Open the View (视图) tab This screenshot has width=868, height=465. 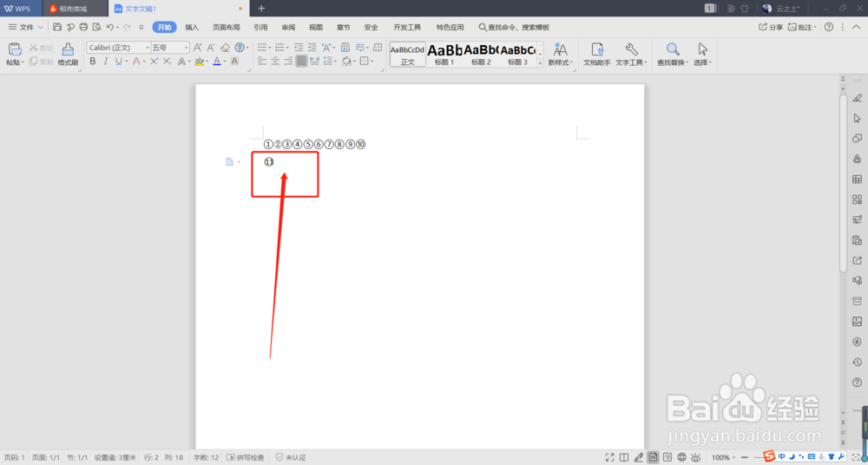pos(316,27)
